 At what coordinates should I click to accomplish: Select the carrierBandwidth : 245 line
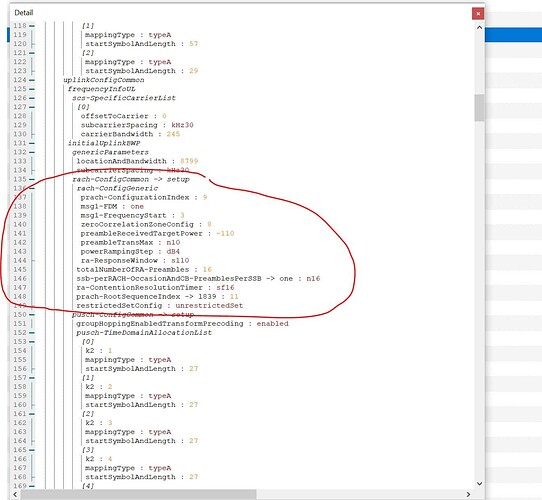click(x=130, y=134)
